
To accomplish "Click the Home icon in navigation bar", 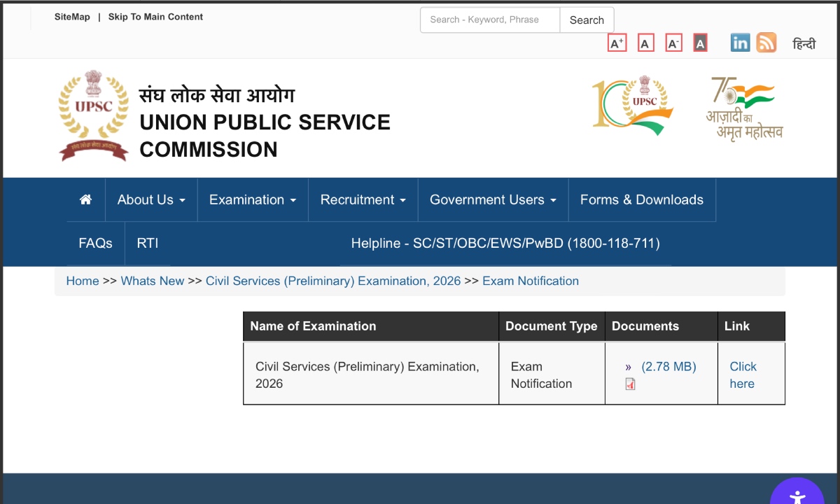I will tap(85, 199).
